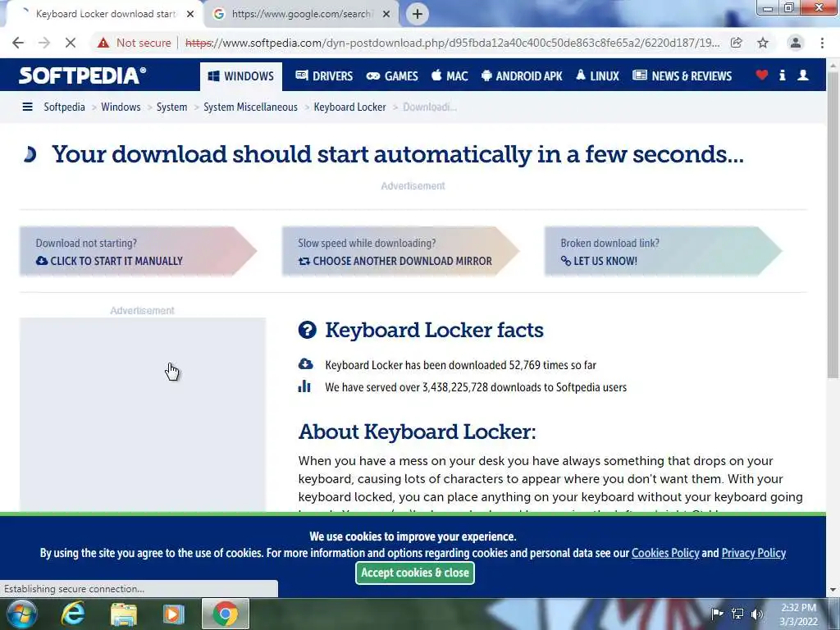Go to the Linux section

coord(597,76)
